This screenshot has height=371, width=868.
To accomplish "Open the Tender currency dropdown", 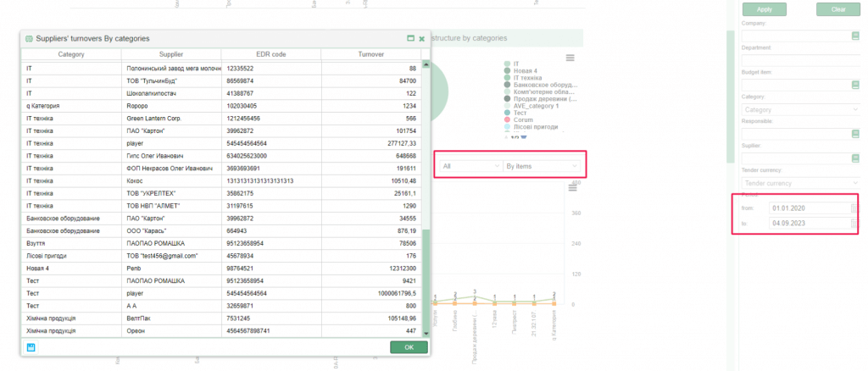I will click(800, 183).
